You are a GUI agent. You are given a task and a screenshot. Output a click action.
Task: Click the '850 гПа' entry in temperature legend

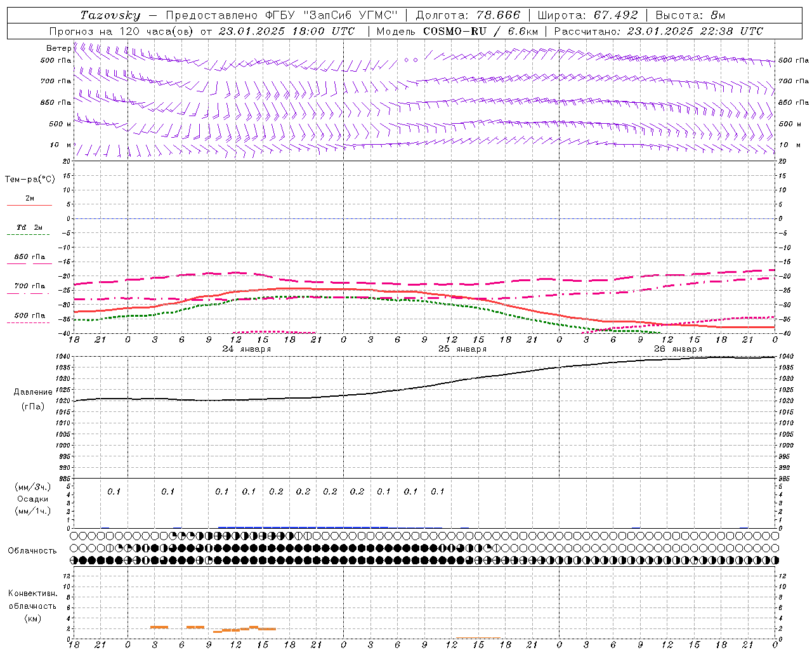click(x=30, y=257)
